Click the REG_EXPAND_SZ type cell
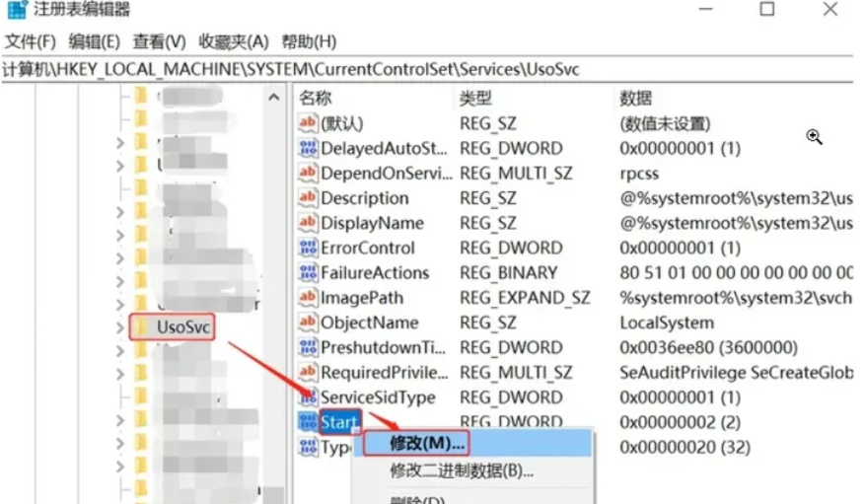866x504 pixels. point(525,298)
